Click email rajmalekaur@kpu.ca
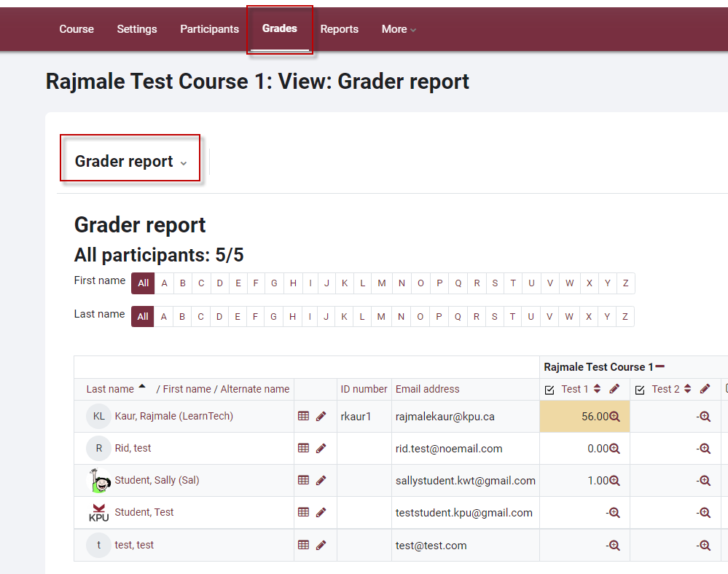Image resolution: width=728 pixels, height=574 pixels. [x=445, y=416]
